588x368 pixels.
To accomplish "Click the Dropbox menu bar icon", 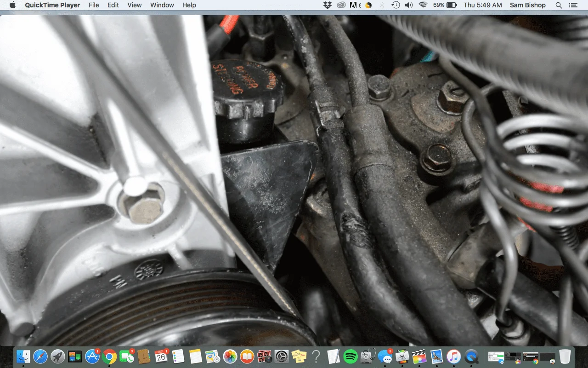I will (x=328, y=5).
